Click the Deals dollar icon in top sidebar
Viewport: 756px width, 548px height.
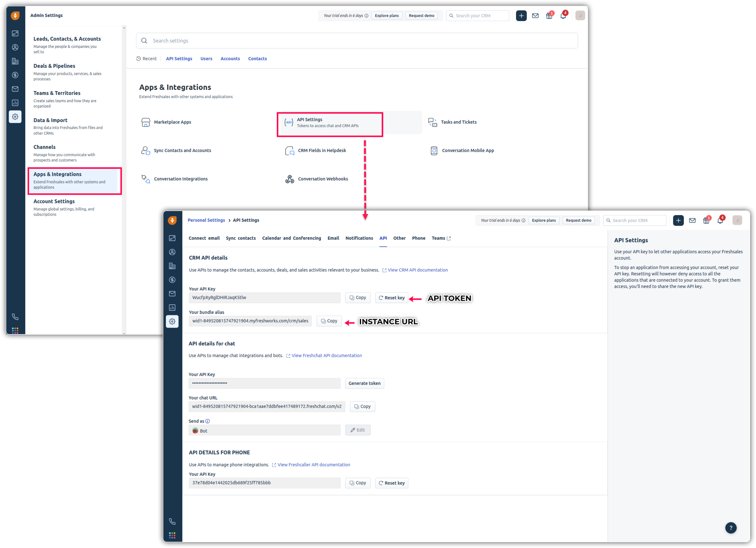15,75
